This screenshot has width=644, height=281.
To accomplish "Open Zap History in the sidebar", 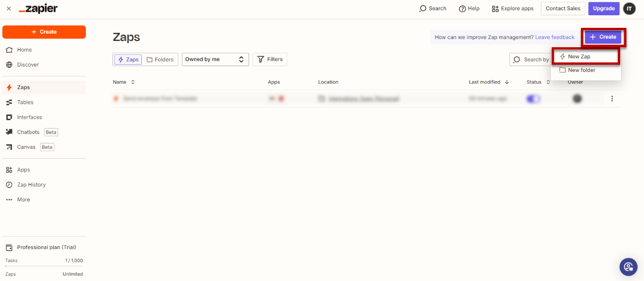I will tap(44, 185).
